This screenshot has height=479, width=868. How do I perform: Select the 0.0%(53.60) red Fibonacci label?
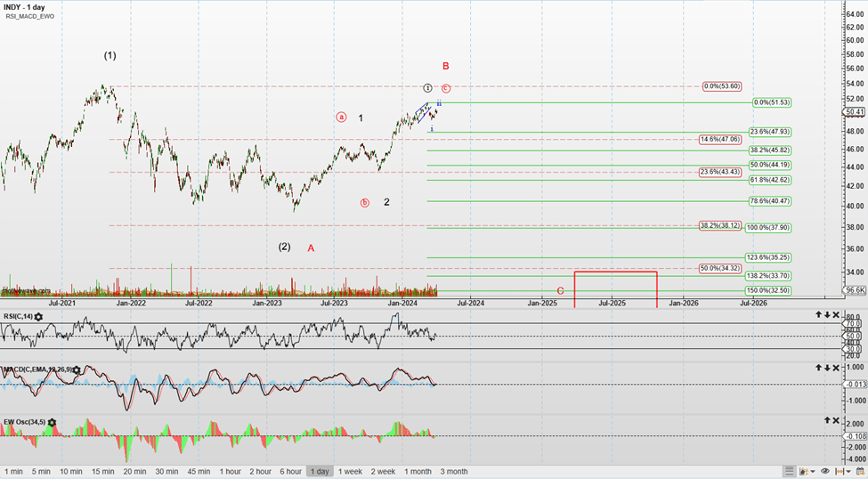[722, 86]
